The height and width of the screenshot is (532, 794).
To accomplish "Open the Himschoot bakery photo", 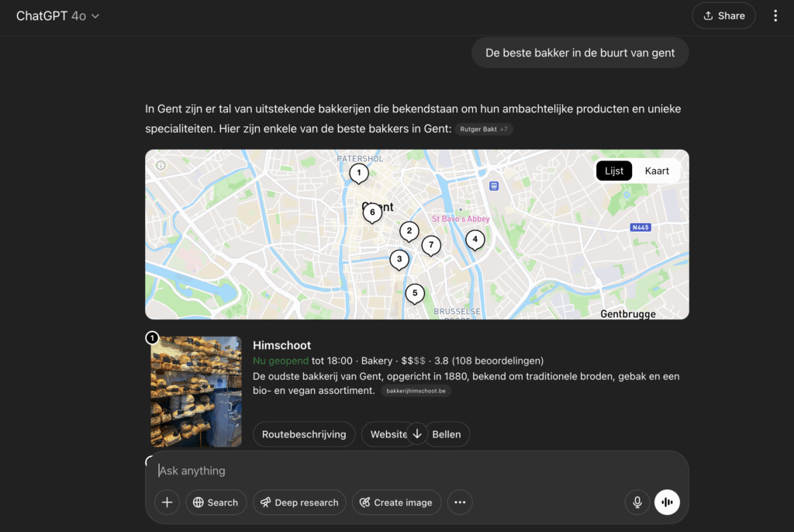I will 196,392.
